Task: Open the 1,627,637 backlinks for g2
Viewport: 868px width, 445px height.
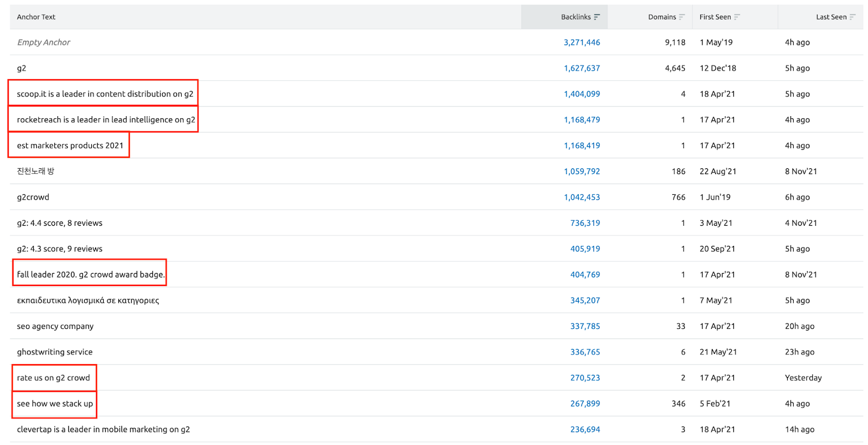Action: (582, 68)
